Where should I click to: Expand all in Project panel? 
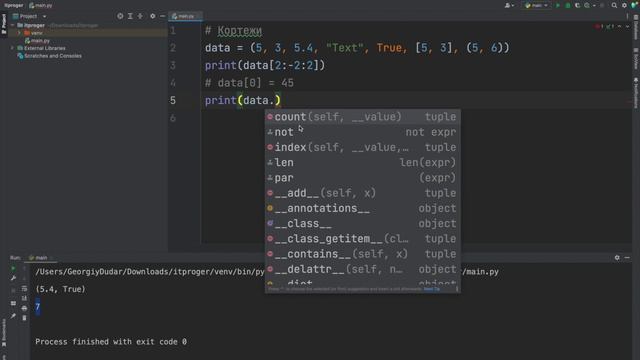click(x=130, y=16)
